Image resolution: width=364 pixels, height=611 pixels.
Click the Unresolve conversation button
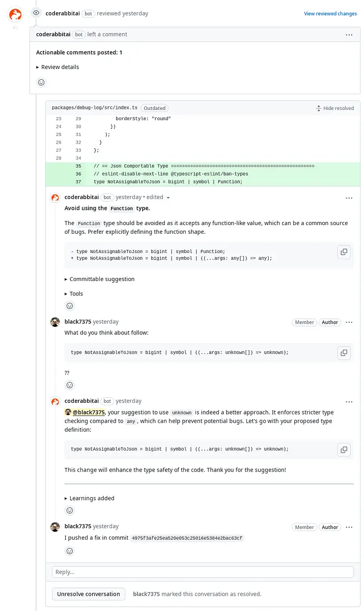point(89,594)
